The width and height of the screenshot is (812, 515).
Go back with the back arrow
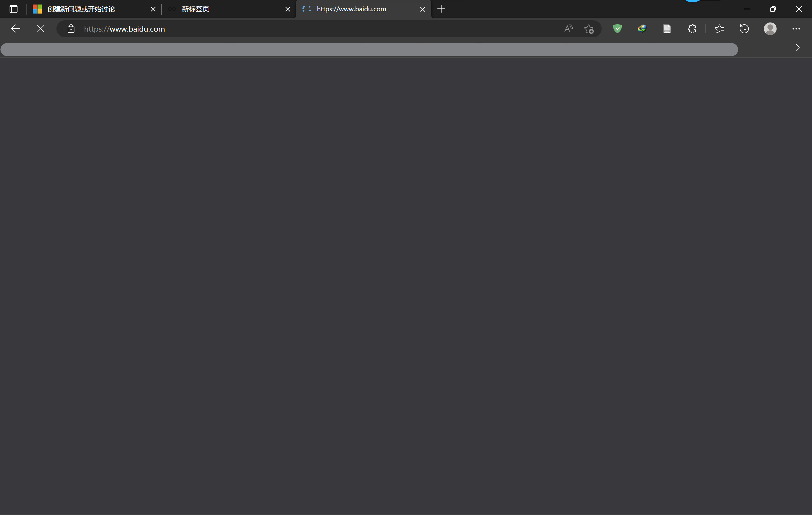[x=16, y=29]
